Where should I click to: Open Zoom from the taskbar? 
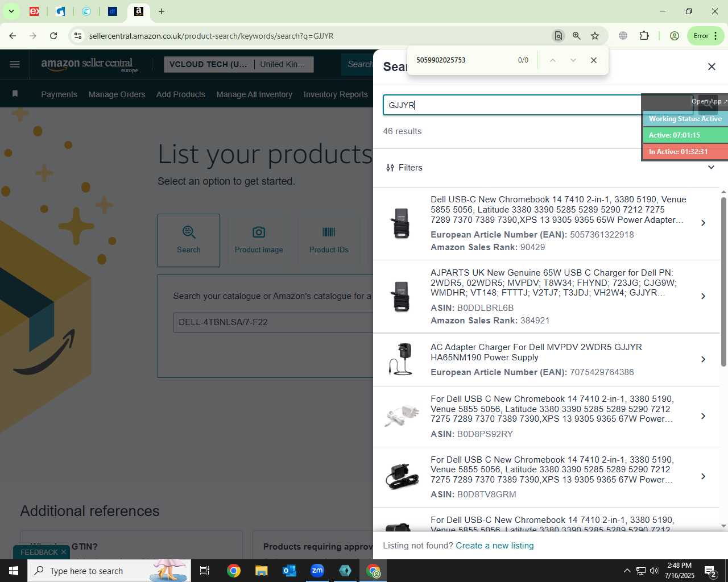click(317, 571)
